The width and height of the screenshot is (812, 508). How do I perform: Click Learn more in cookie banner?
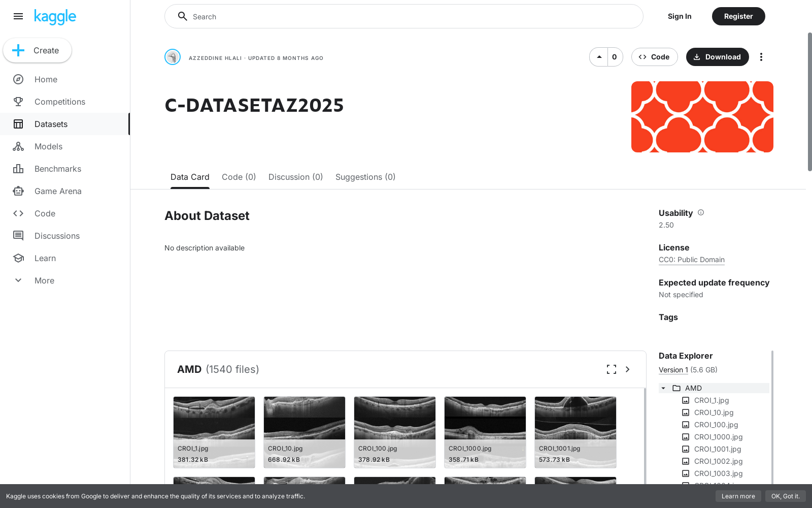pos(738,496)
